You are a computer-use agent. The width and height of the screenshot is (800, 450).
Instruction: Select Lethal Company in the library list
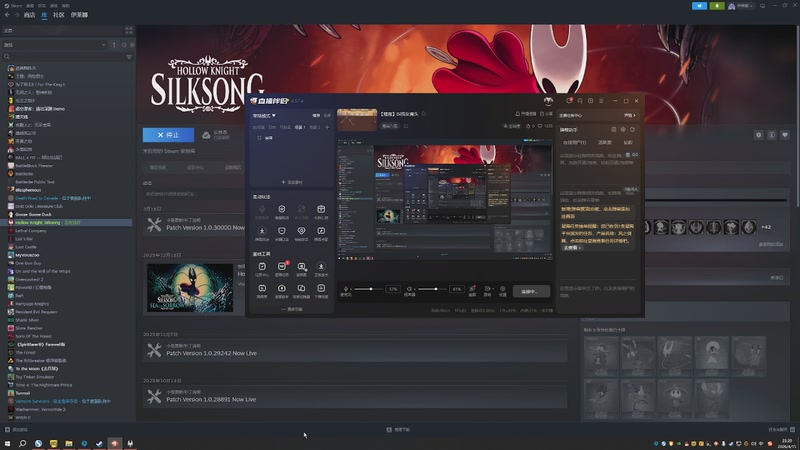click(31, 231)
